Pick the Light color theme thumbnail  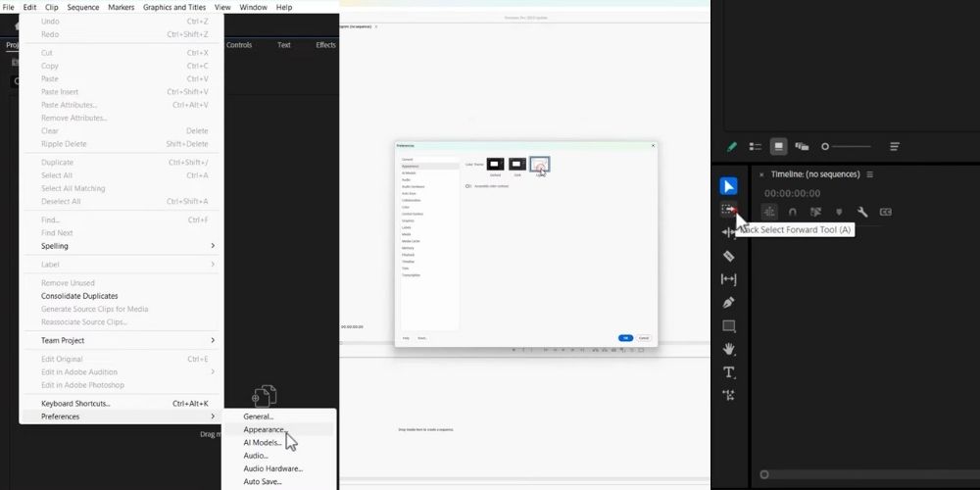(540, 165)
